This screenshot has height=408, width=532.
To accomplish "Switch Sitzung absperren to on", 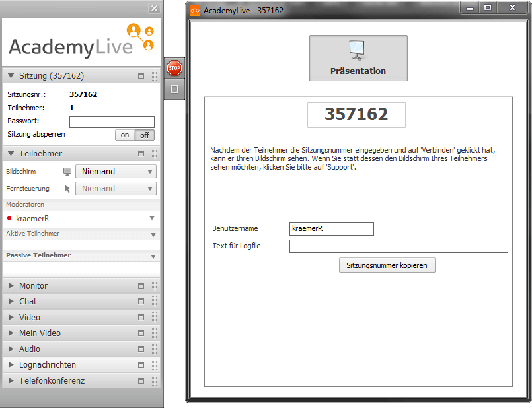I will click(x=125, y=135).
